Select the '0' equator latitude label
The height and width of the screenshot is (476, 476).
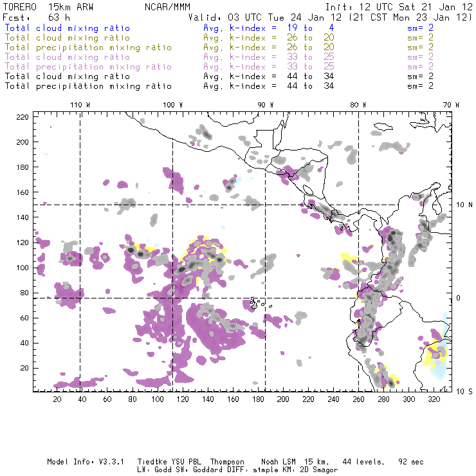coord(459,298)
